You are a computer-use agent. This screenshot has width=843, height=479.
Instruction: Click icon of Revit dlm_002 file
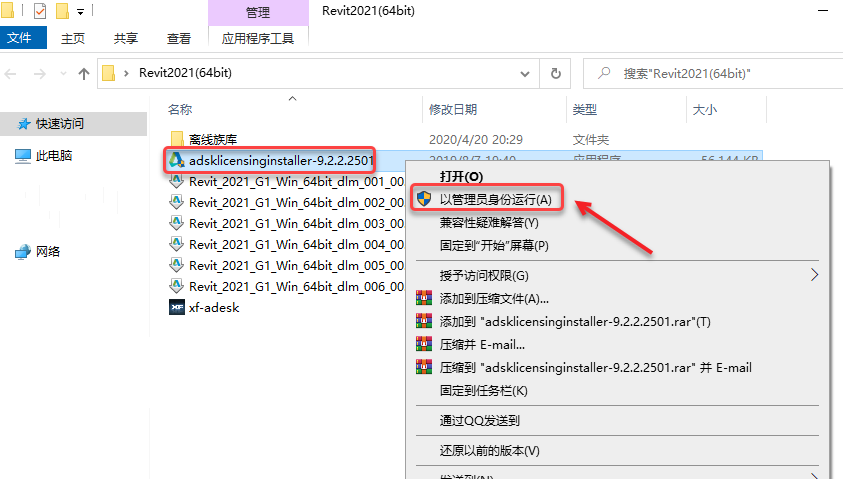click(176, 202)
